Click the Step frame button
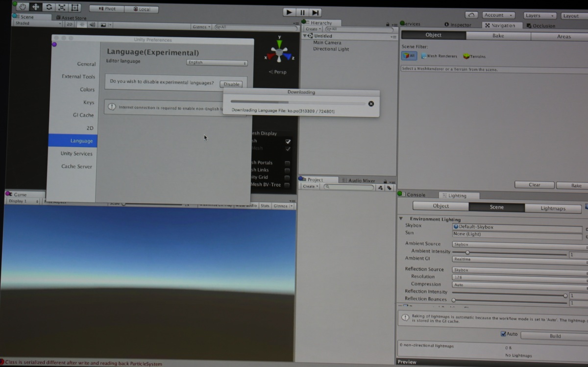Viewport: 588px width, 367px height. point(316,12)
